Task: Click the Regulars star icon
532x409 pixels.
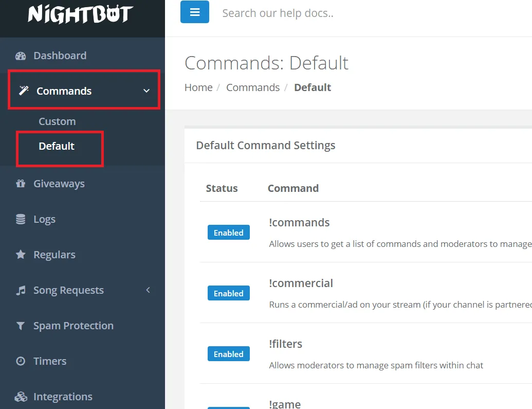Action: click(x=21, y=255)
